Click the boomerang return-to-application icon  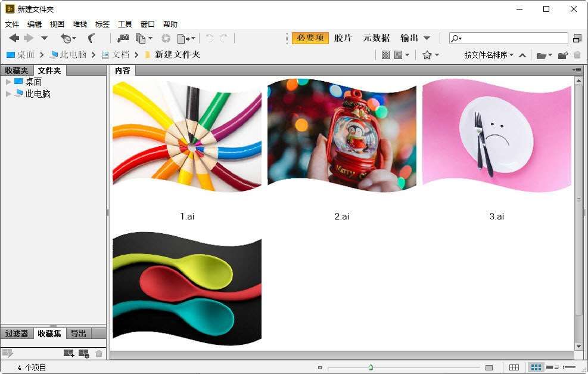(91, 38)
